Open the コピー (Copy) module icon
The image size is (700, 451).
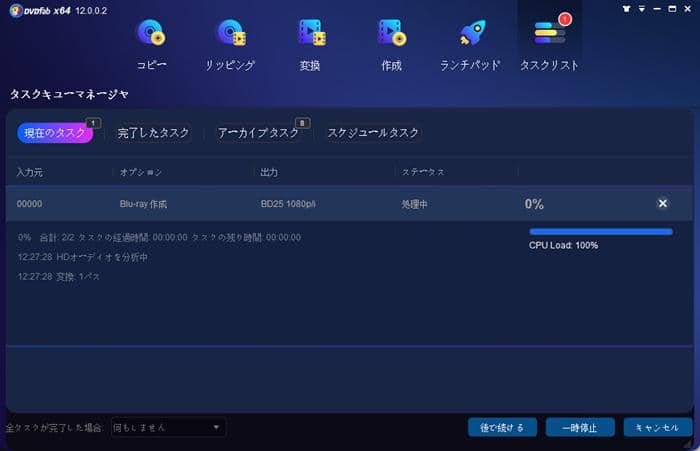pos(153,34)
